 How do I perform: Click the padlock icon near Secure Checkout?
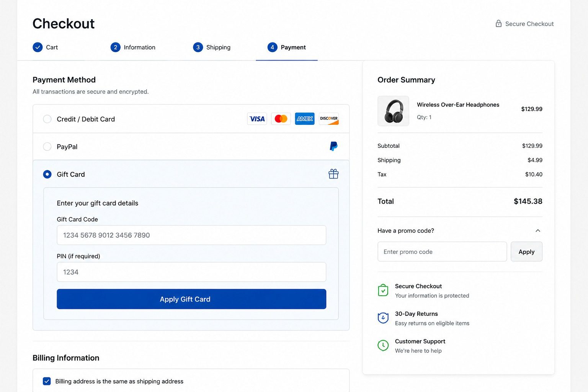[x=498, y=23]
